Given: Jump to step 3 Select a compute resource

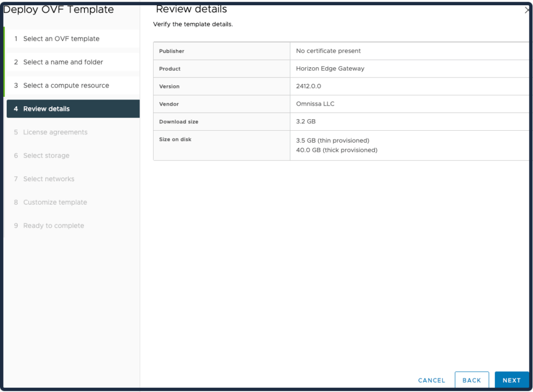Looking at the screenshot, I should click(x=73, y=86).
